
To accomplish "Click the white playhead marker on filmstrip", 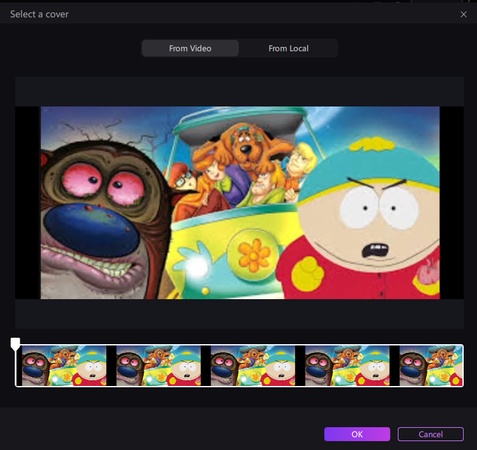I will pos(15,343).
